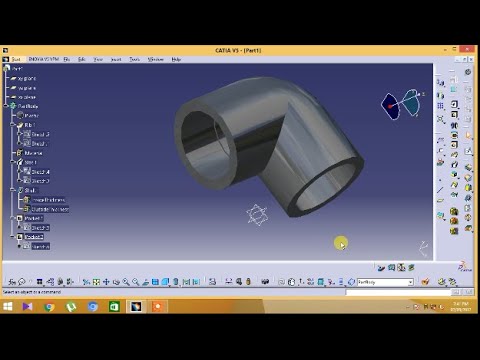This screenshot has height=360, width=480.
Task: Click the Formula f(x) icon
Action: 12,282
